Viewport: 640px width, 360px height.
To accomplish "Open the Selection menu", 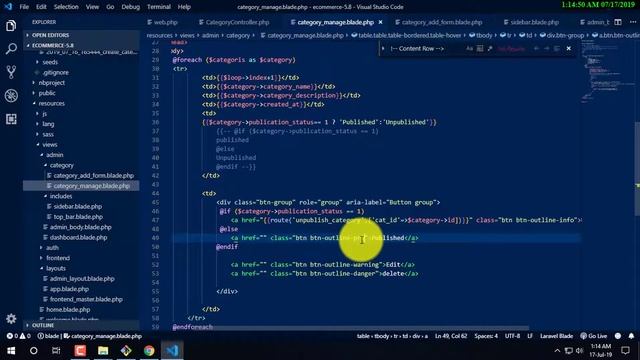I will [x=66, y=7].
